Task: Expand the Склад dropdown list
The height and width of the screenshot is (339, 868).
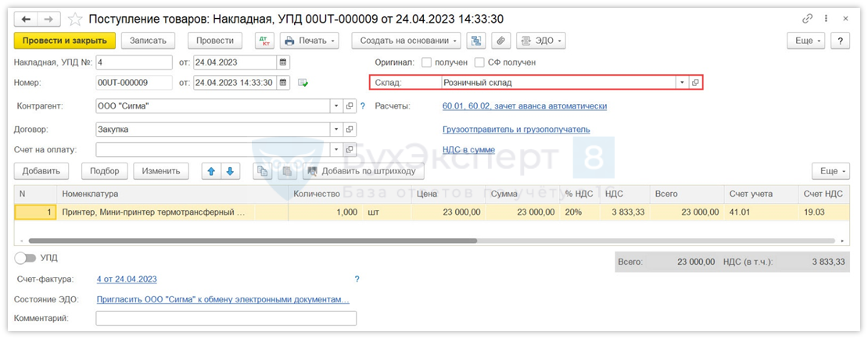Action: tap(682, 83)
